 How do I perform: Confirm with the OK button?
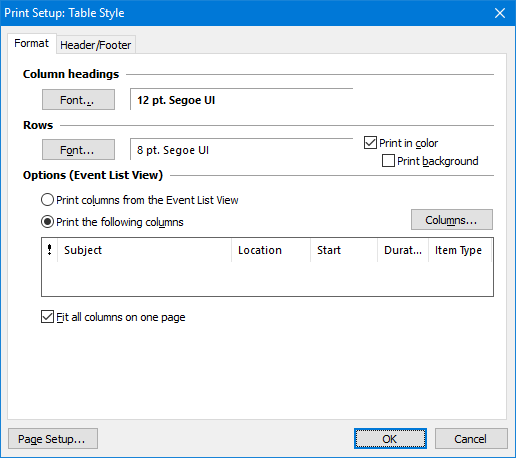(390, 439)
